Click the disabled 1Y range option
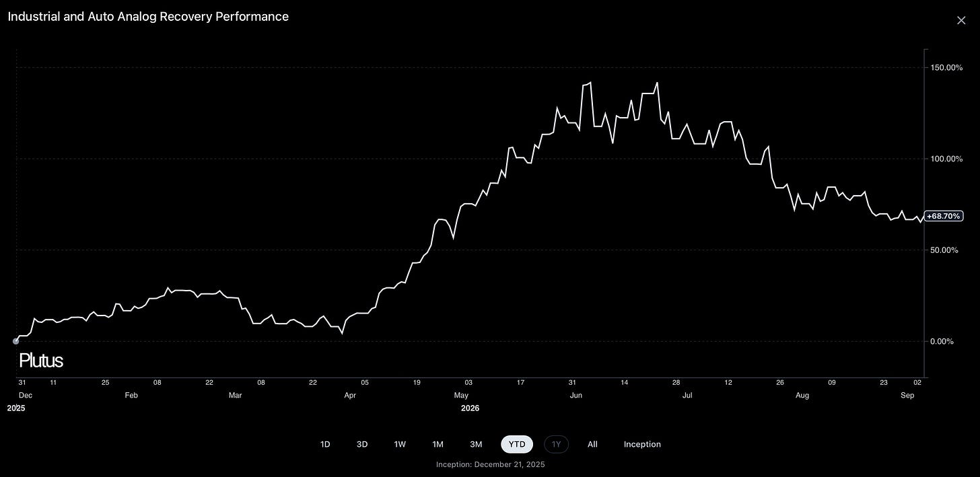Screen dimensions: 980x477 (x=556, y=444)
